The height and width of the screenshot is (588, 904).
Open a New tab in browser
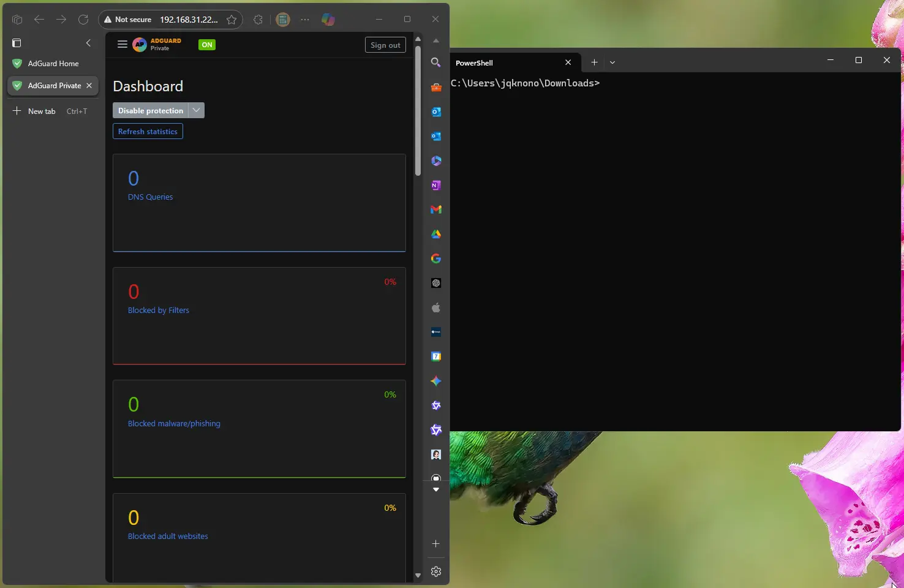click(x=42, y=111)
